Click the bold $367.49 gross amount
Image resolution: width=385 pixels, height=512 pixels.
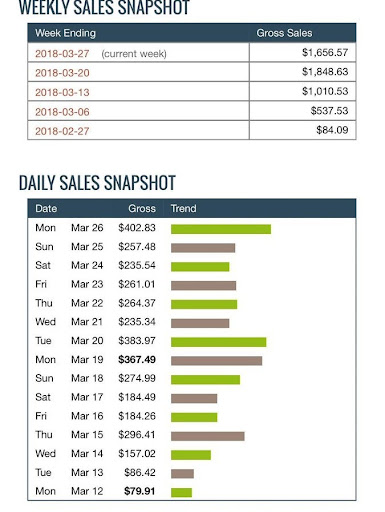[x=137, y=360]
